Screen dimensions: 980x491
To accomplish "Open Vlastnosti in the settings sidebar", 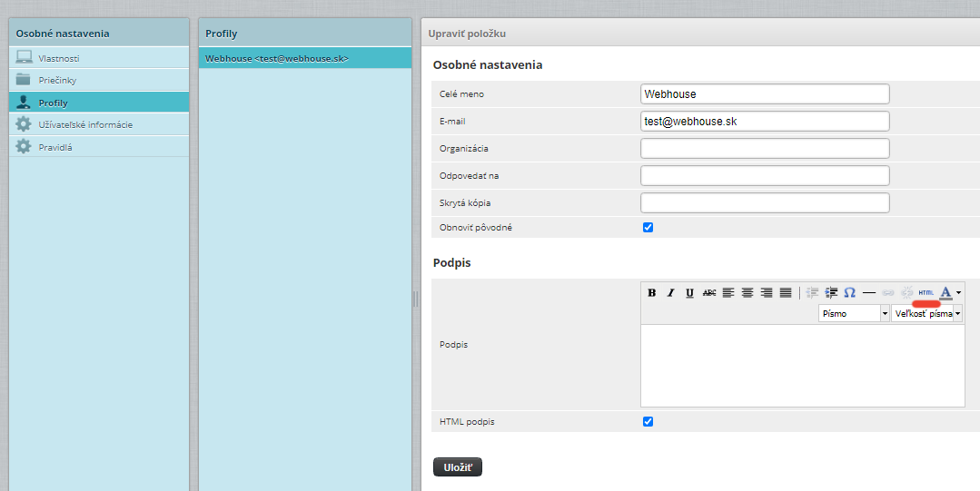I will click(58, 58).
